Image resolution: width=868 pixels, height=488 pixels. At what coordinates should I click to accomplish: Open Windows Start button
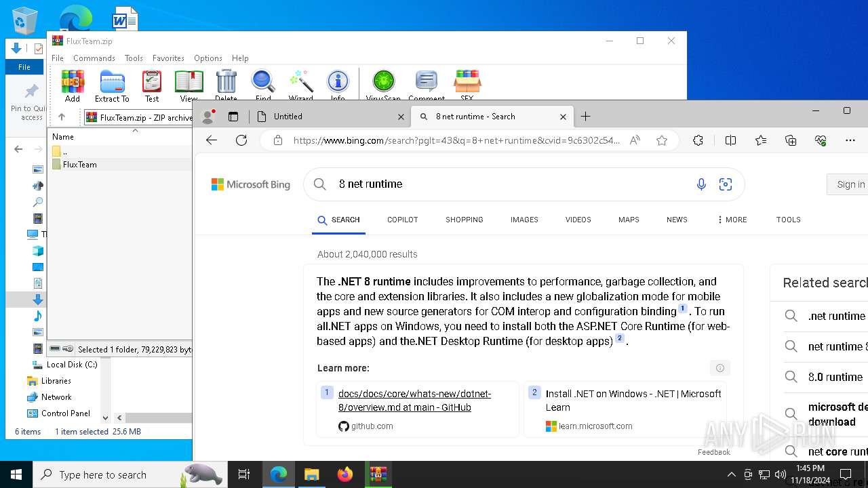coord(16,474)
